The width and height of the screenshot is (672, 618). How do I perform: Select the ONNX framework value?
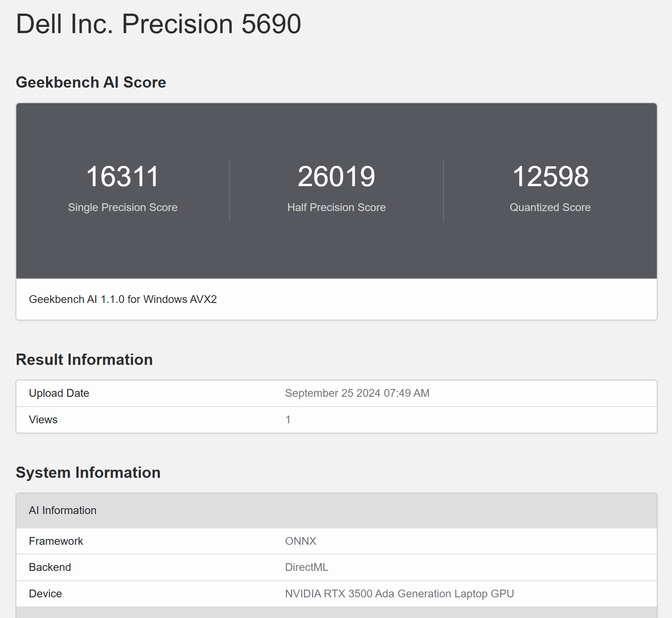pyautogui.click(x=301, y=541)
